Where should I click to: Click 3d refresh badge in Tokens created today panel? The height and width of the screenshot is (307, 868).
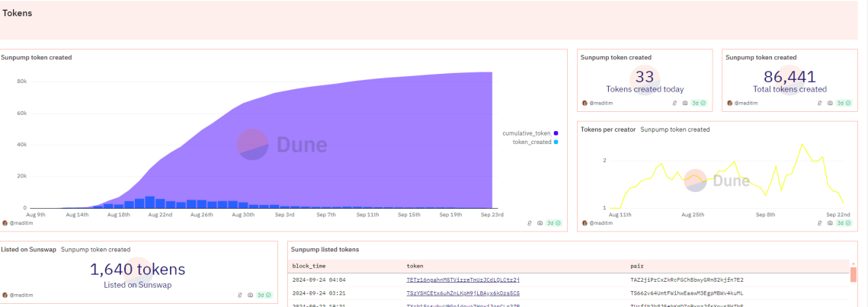pos(699,103)
